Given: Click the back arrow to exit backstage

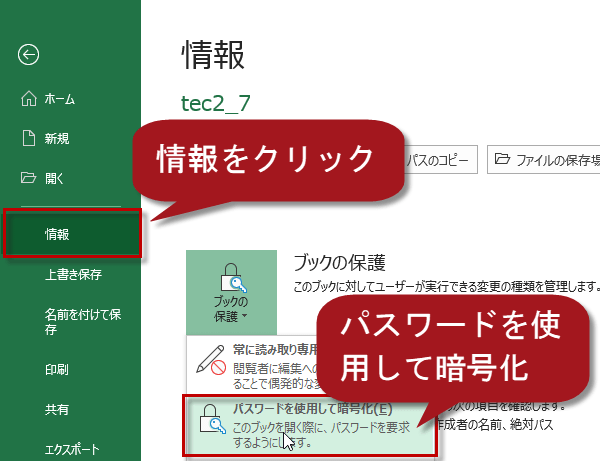Looking at the screenshot, I should (x=29, y=54).
